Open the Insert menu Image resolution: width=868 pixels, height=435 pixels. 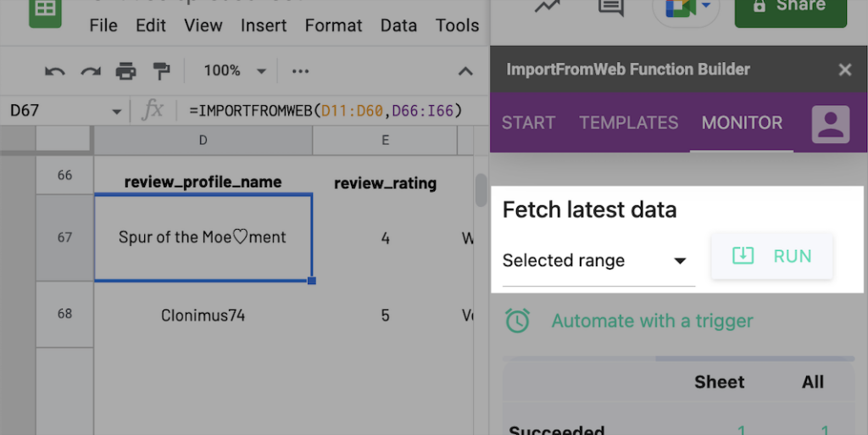pyautogui.click(x=264, y=25)
